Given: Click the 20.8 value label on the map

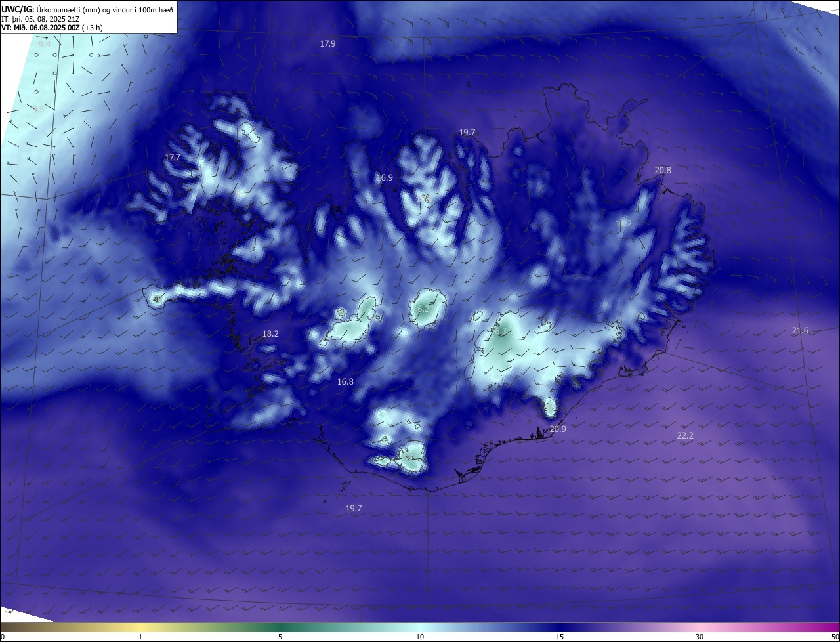Looking at the screenshot, I should pos(663,171).
